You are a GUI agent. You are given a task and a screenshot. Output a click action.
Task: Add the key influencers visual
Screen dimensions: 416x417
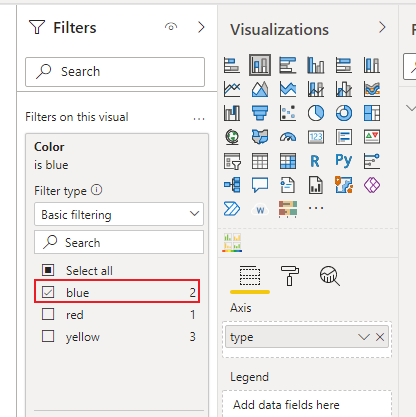[x=372, y=161]
